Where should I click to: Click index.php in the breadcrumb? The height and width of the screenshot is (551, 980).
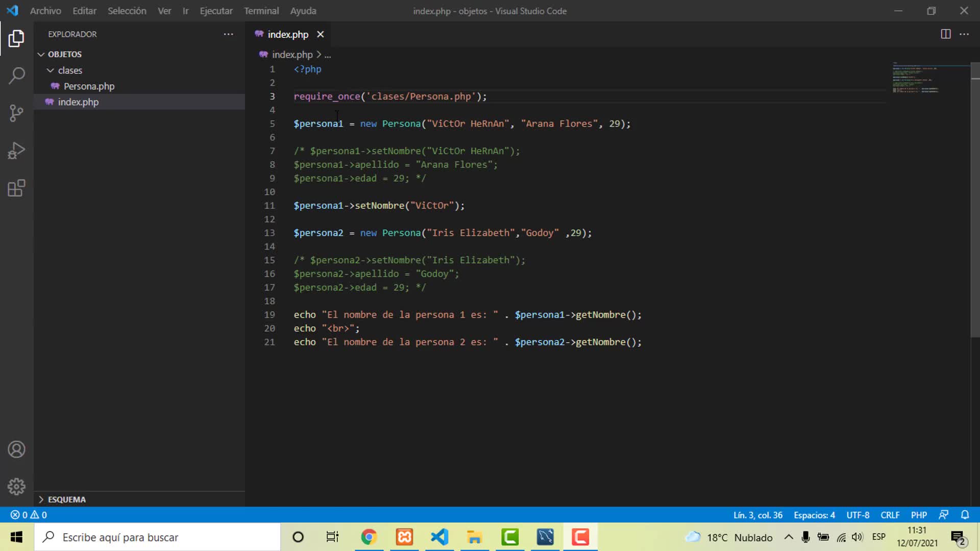292,55
